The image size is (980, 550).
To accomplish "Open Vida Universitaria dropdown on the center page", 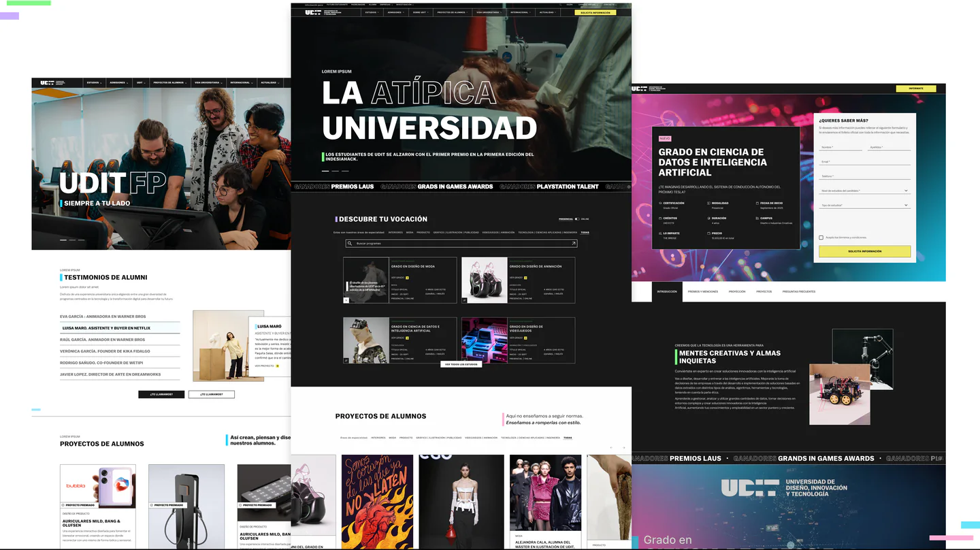I will click(x=489, y=12).
